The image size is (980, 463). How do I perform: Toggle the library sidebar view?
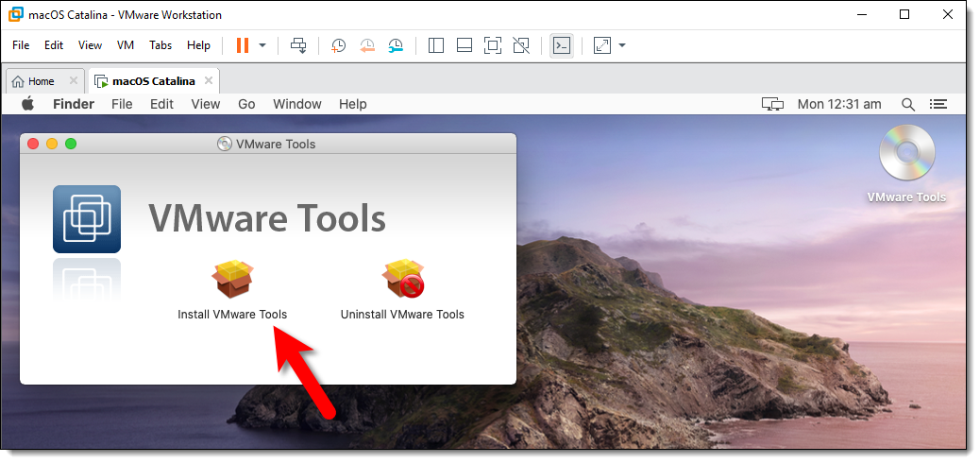tap(435, 45)
